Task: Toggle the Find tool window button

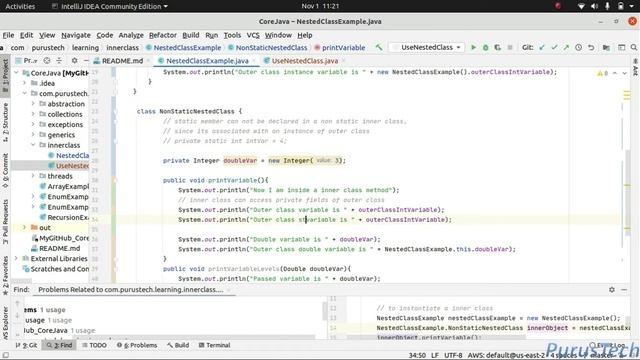Action: tap(60, 345)
